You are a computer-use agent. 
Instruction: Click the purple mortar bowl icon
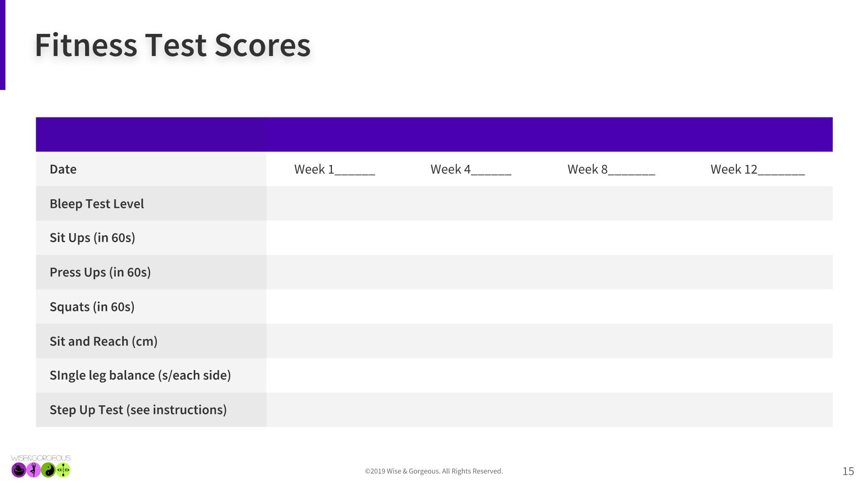pyautogui.click(x=19, y=470)
